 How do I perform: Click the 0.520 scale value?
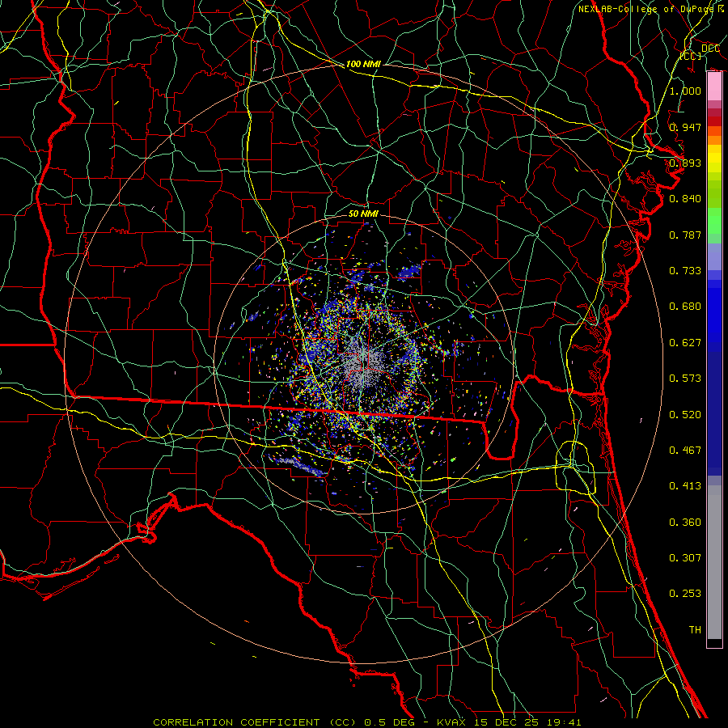click(685, 415)
